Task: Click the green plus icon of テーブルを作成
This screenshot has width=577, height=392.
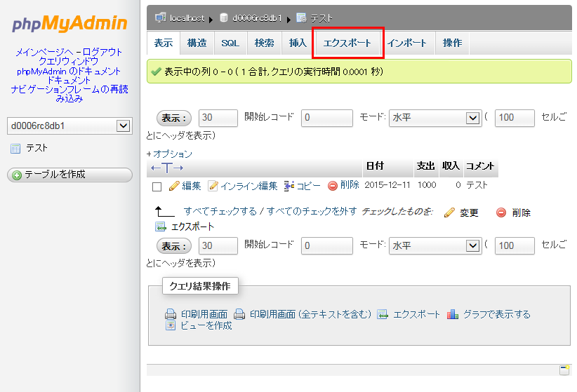Action: 17,175
